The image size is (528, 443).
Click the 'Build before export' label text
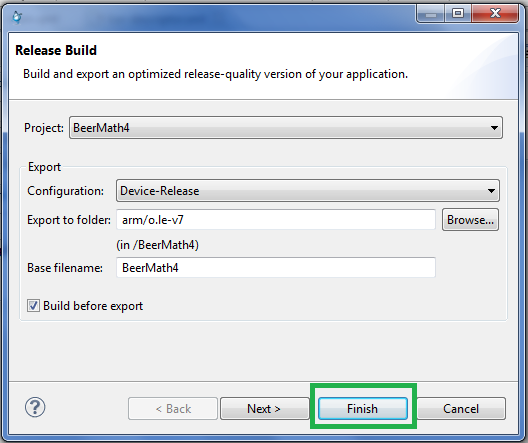coord(93,306)
